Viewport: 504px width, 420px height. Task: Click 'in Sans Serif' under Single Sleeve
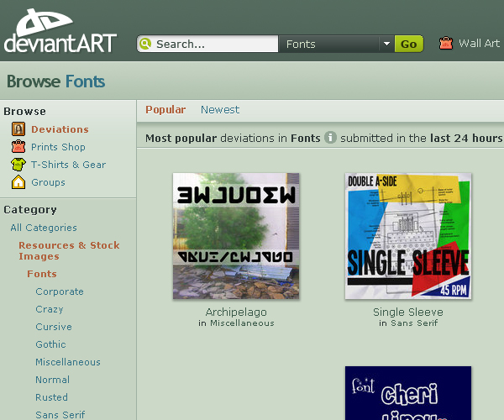[408, 323]
